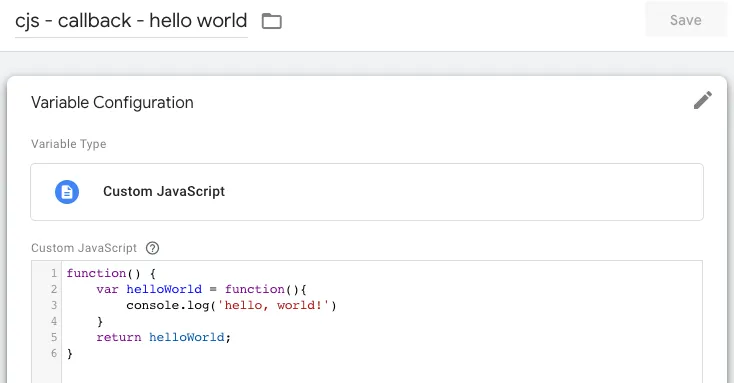Click the console.log('hello, world!') code line
This screenshot has width=734, height=383.
pyautogui.click(x=231, y=305)
